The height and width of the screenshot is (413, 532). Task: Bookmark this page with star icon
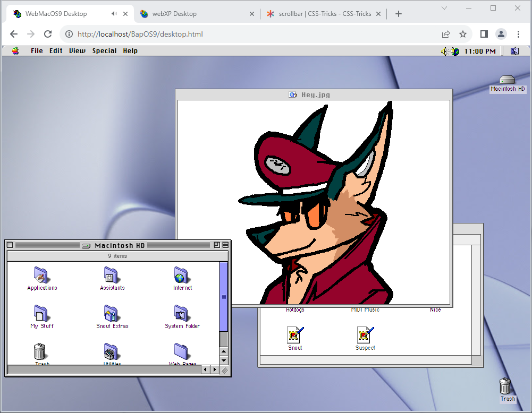[463, 34]
